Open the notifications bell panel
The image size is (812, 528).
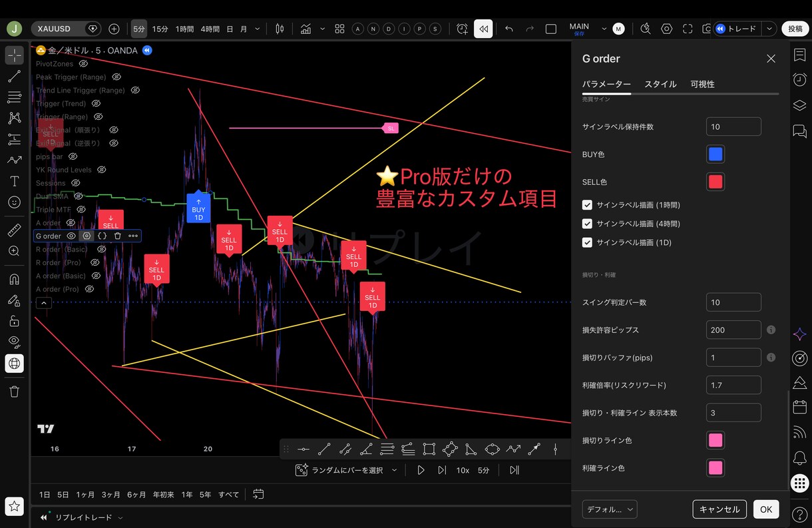pyautogui.click(x=800, y=458)
